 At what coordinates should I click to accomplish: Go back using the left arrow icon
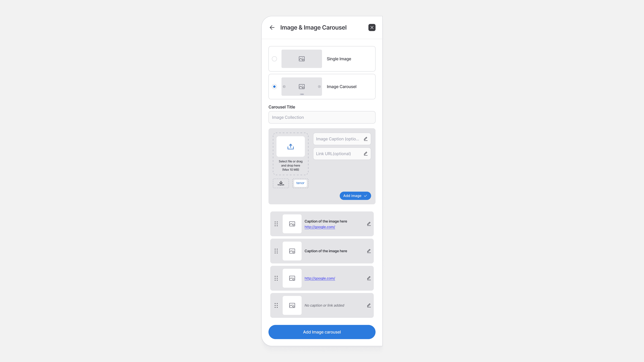click(x=272, y=27)
